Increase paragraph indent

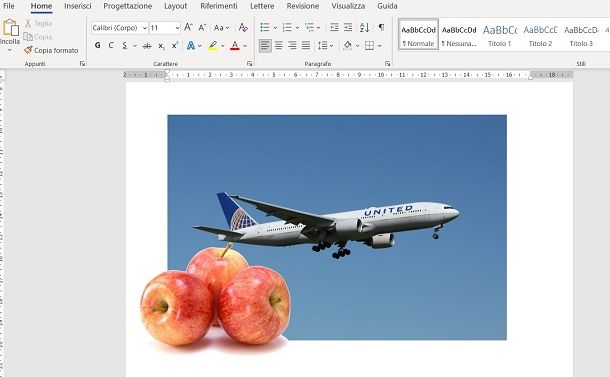pos(348,27)
